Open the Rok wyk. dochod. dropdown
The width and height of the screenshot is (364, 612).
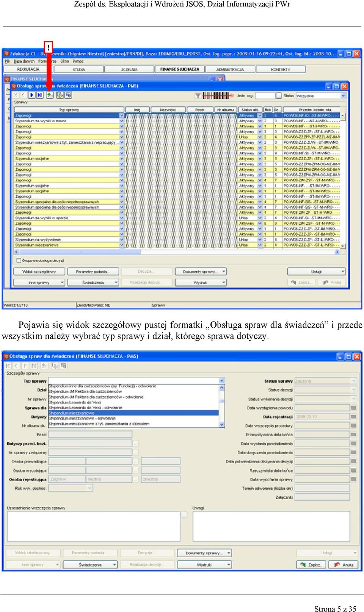[90, 488]
